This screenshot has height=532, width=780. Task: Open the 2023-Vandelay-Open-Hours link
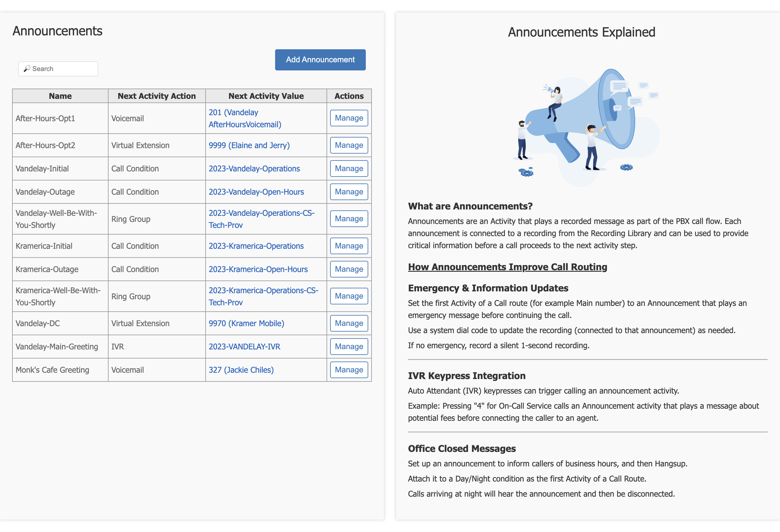(256, 192)
